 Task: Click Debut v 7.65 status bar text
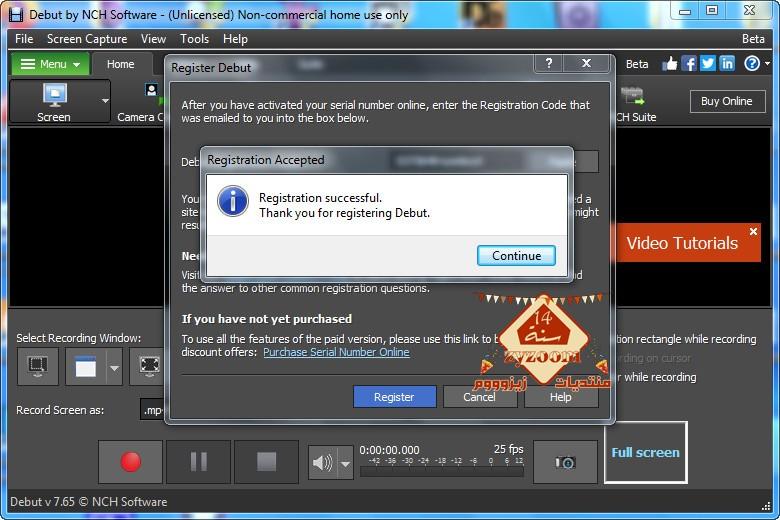pyautogui.click(x=89, y=502)
